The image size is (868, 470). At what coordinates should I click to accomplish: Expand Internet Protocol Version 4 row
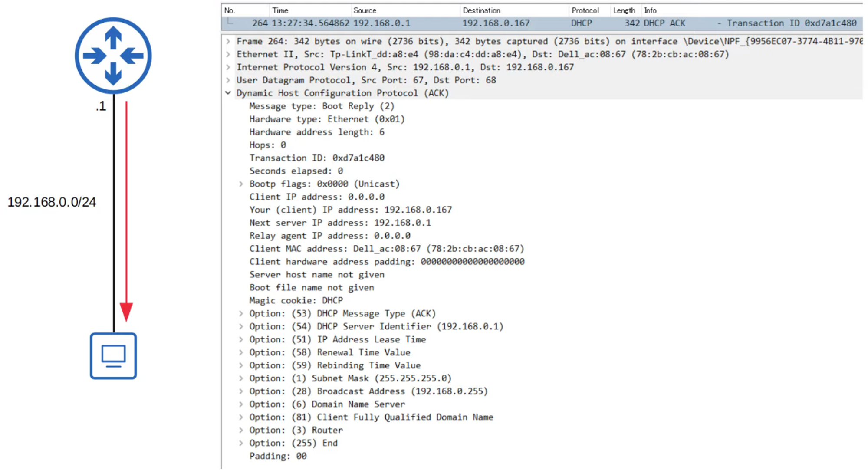(x=228, y=68)
